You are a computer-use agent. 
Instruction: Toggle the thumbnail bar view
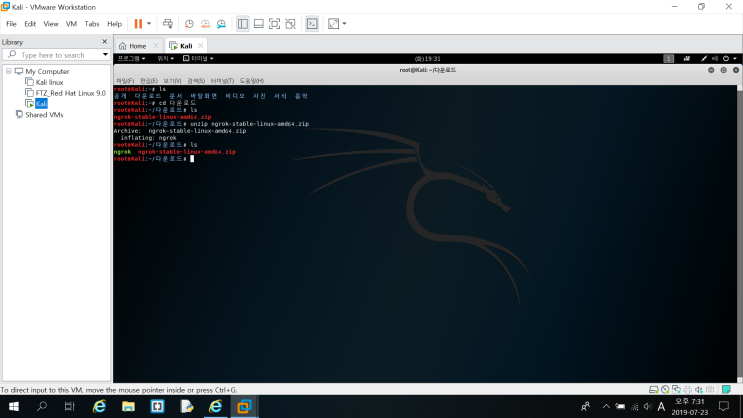[259, 24]
